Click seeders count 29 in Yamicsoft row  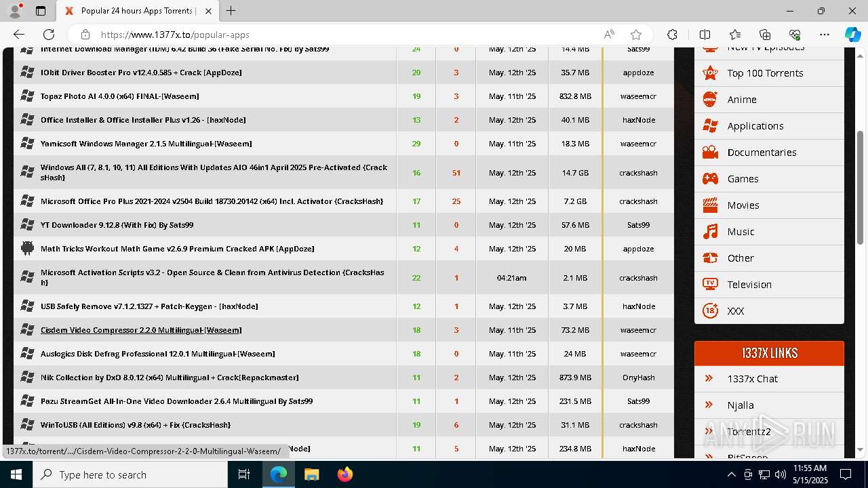pyautogui.click(x=416, y=144)
